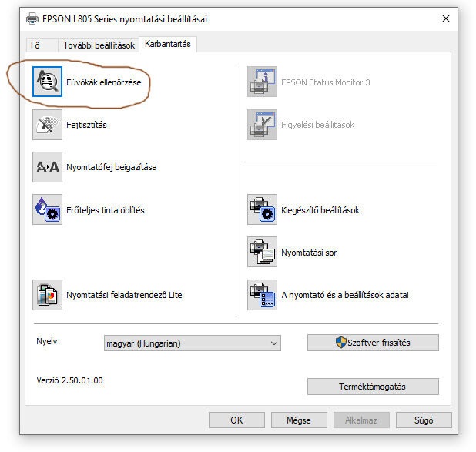This screenshot has height=452, width=476.
Task: Open the Nyomtatási sor print queue icon
Action: point(263,252)
